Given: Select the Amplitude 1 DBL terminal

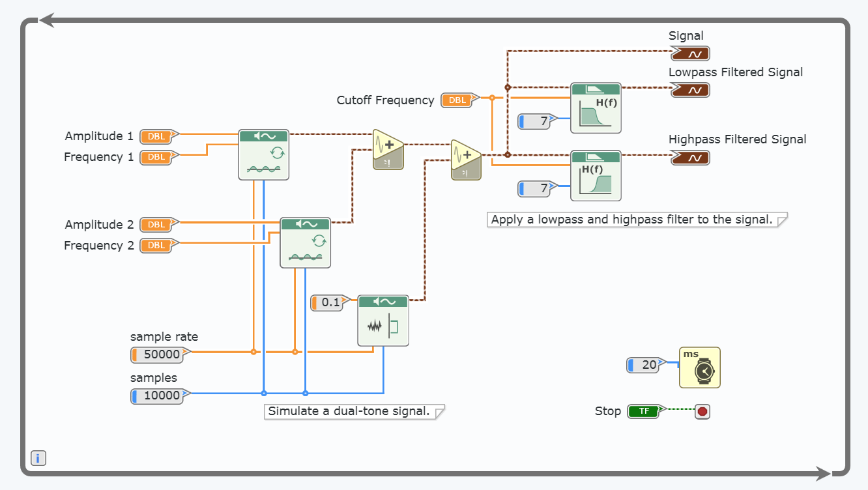Looking at the screenshot, I should (158, 136).
